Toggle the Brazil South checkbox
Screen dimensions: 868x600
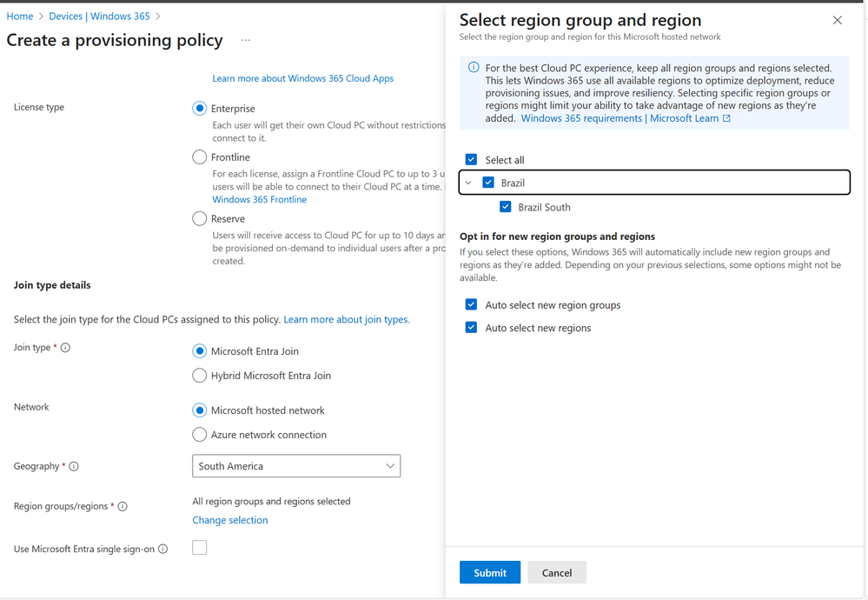coord(505,207)
